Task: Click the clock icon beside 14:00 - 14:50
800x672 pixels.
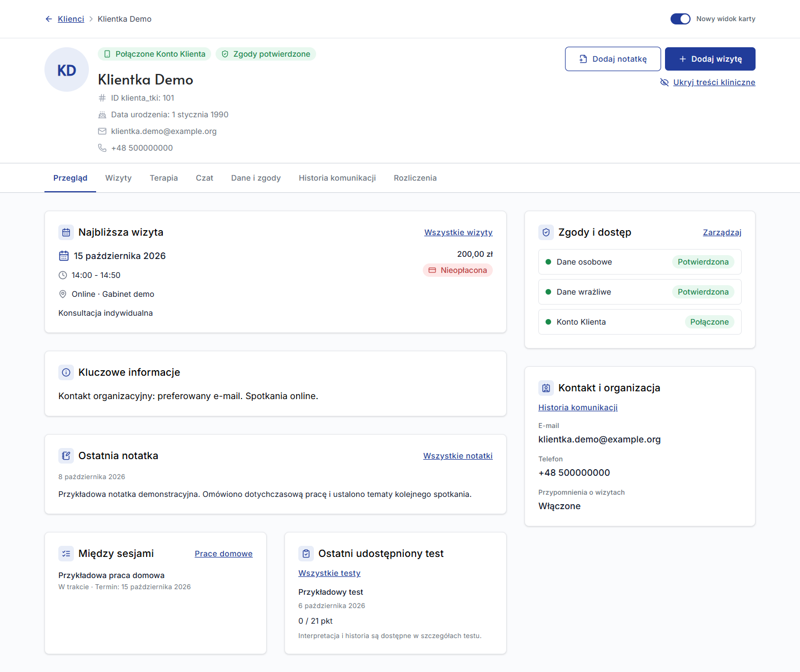Action: click(x=63, y=275)
